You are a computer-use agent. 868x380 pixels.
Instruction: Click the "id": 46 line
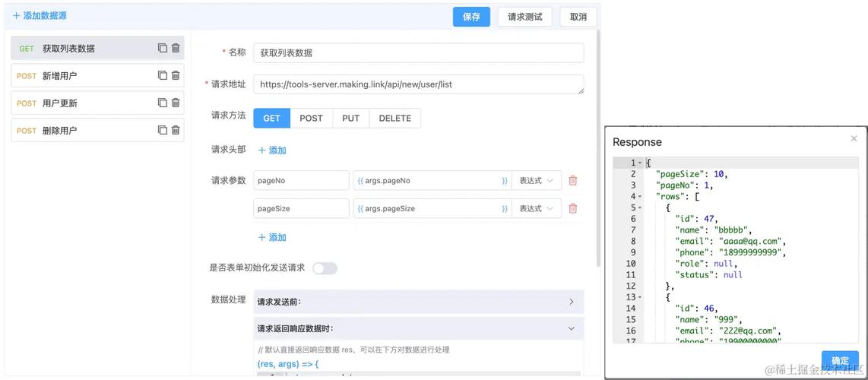[695, 308]
